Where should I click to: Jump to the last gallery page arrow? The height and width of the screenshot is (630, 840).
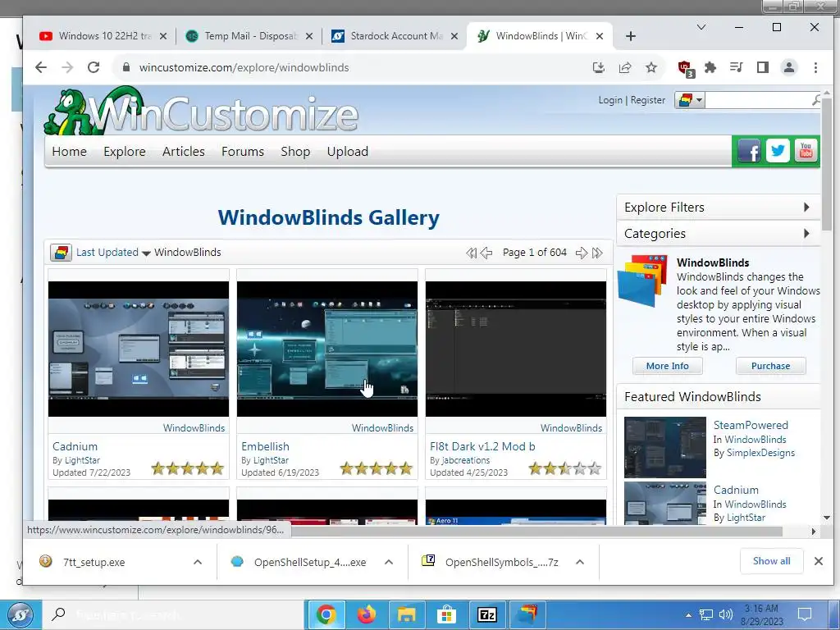[x=597, y=253]
